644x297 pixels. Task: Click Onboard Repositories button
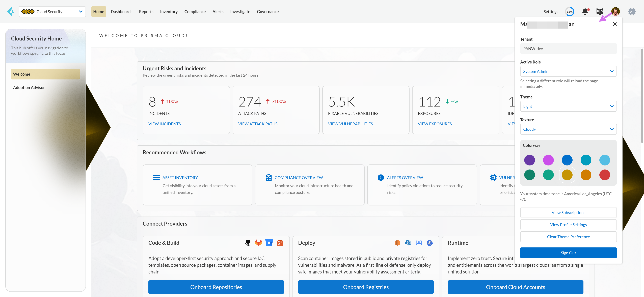(x=216, y=287)
